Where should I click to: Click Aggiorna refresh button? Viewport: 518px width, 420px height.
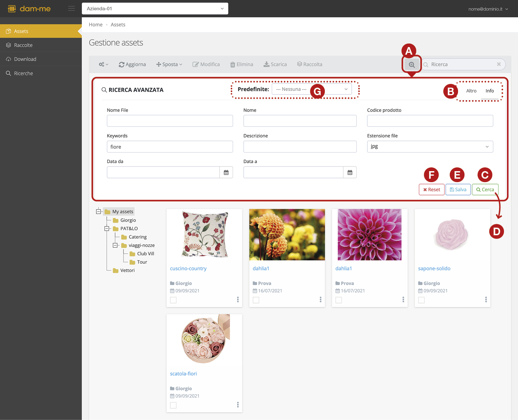pyautogui.click(x=132, y=64)
